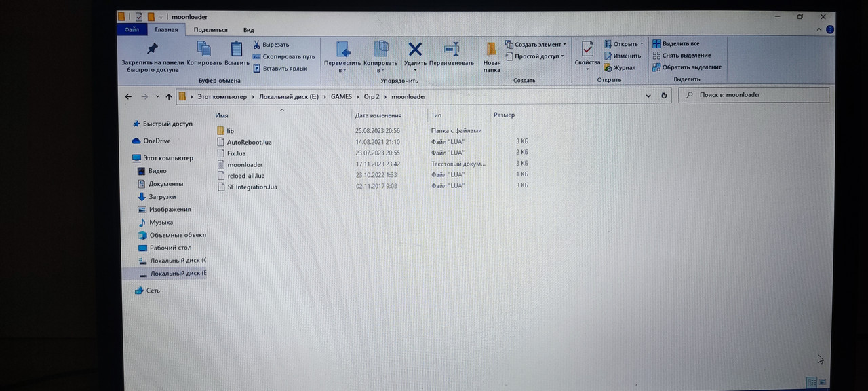
Task: Click Этот компьютер in the address breadcrumb
Action: tap(222, 96)
